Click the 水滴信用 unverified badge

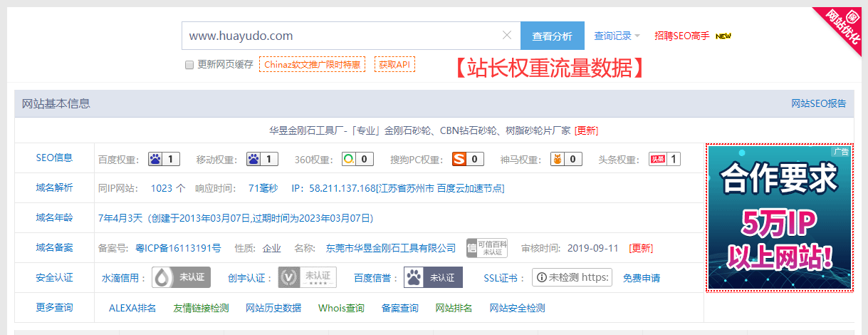(182, 277)
